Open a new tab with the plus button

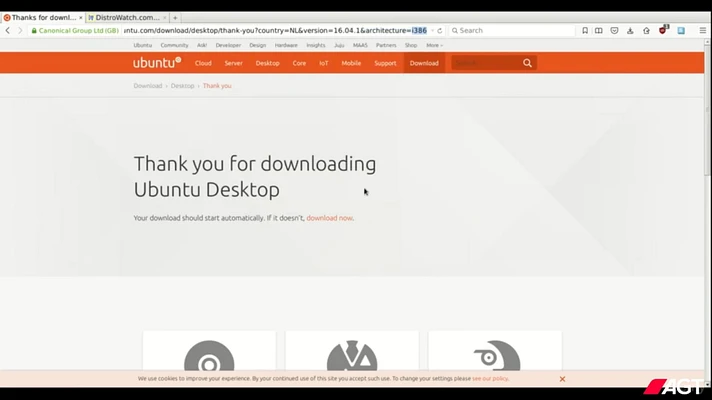point(175,18)
